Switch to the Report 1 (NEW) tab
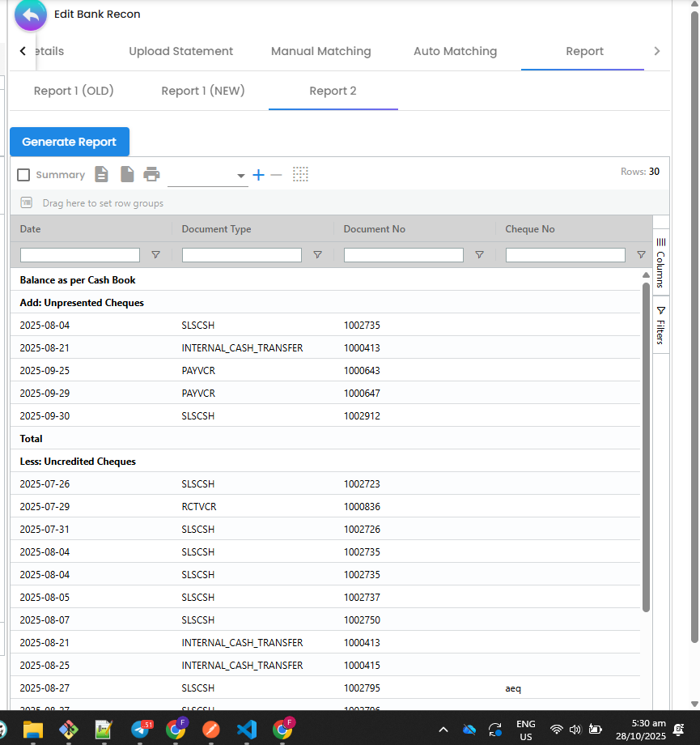Image resolution: width=700 pixels, height=745 pixels. (x=202, y=91)
